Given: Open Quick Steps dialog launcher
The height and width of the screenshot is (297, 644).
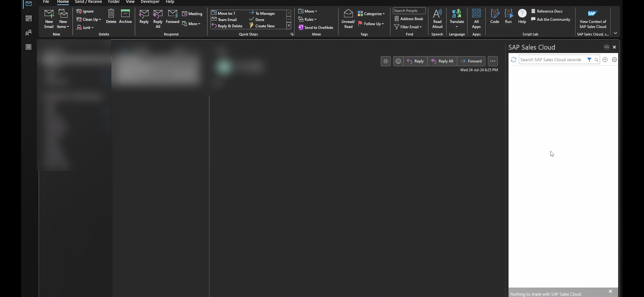Looking at the screenshot, I should coord(292,34).
